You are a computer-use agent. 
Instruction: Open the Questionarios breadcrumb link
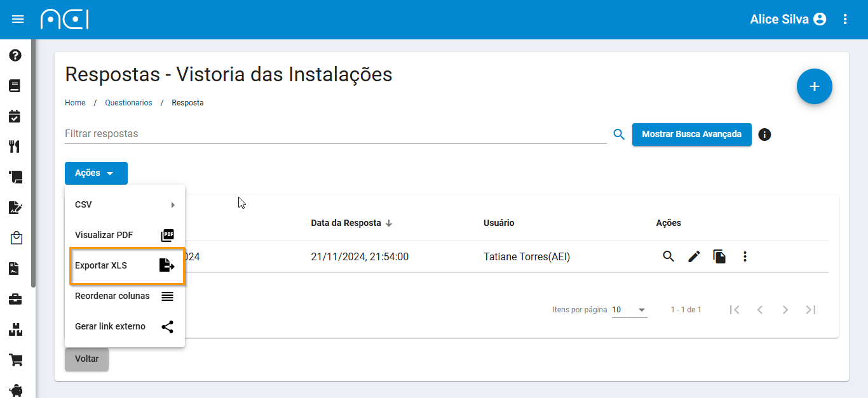[x=129, y=102]
